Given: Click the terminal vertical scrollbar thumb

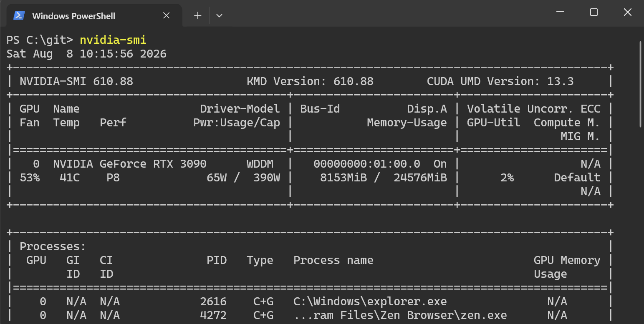Looking at the screenshot, I should click(x=641, y=83).
